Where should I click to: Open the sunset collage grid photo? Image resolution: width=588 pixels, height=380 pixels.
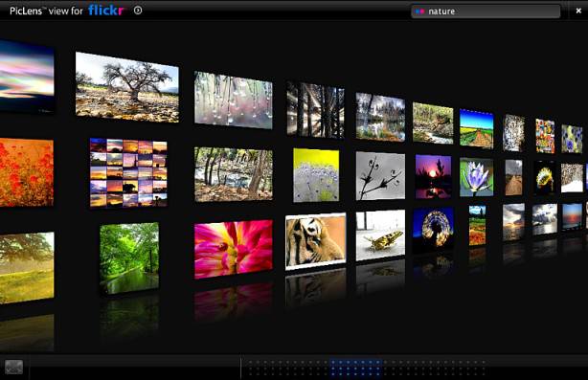pyautogui.click(x=128, y=172)
